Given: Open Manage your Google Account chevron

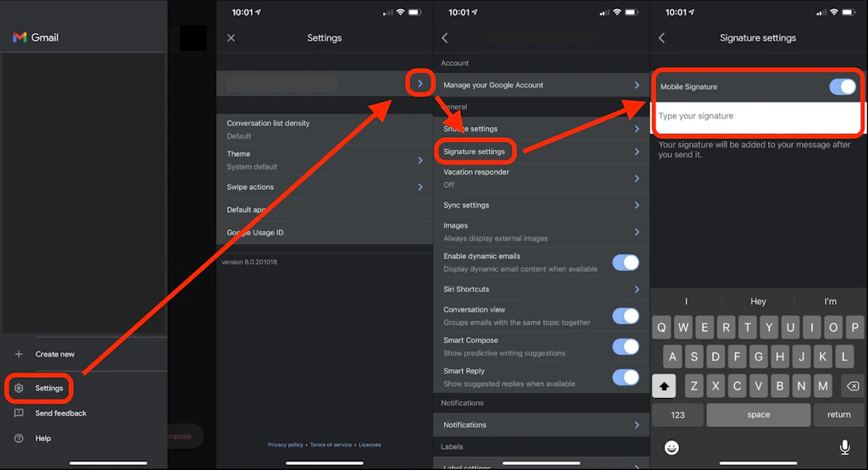Looking at the screenshot, I should click(637, 86).
